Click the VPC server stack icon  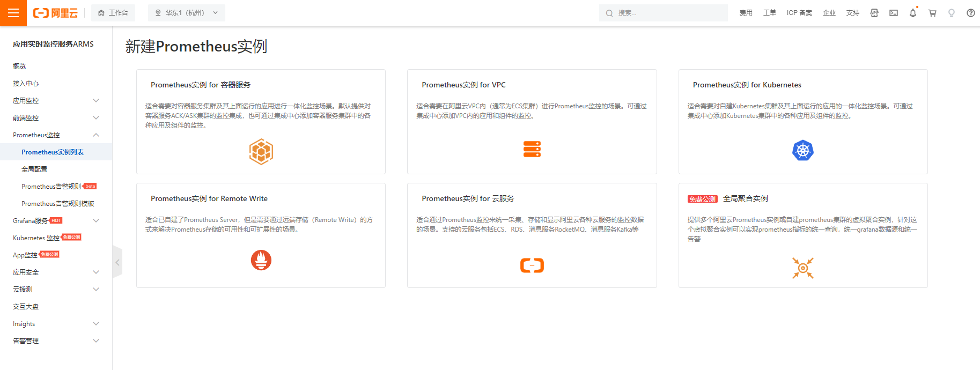coord(532,149)
